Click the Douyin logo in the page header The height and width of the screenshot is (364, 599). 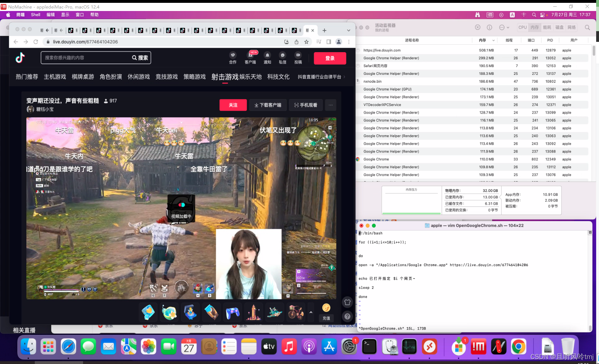pos(20,57)
